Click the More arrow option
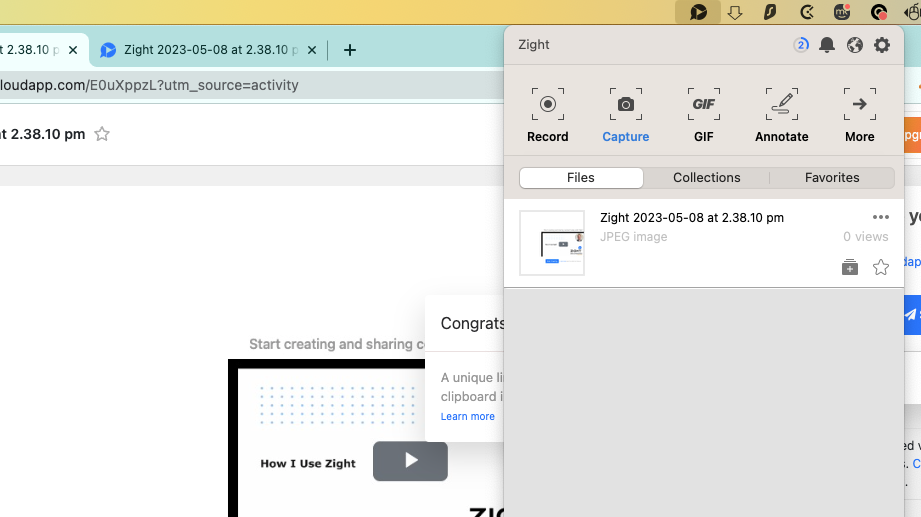This screenshot has width=921, height=517. 859,116
